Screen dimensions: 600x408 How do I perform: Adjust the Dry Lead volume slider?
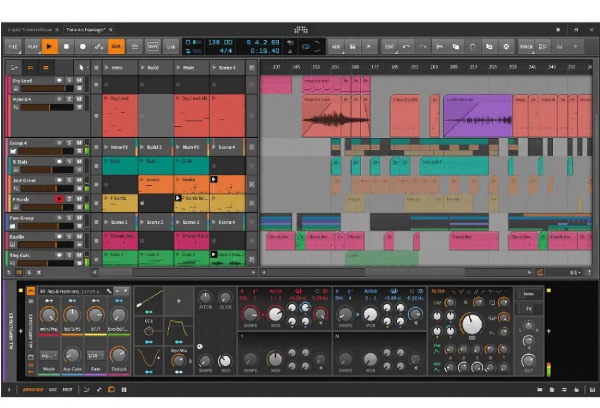tap(47, 88)
